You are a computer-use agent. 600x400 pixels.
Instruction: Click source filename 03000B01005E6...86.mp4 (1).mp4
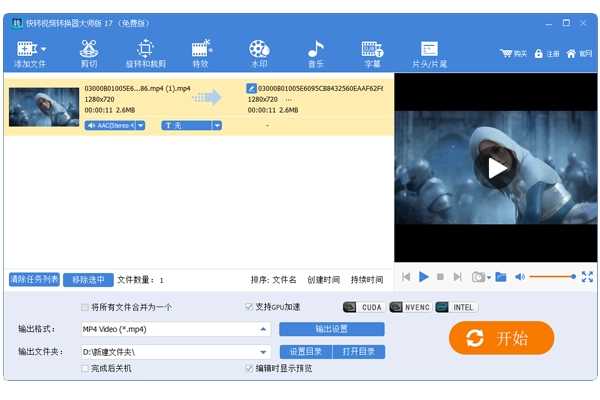[137, 88]
